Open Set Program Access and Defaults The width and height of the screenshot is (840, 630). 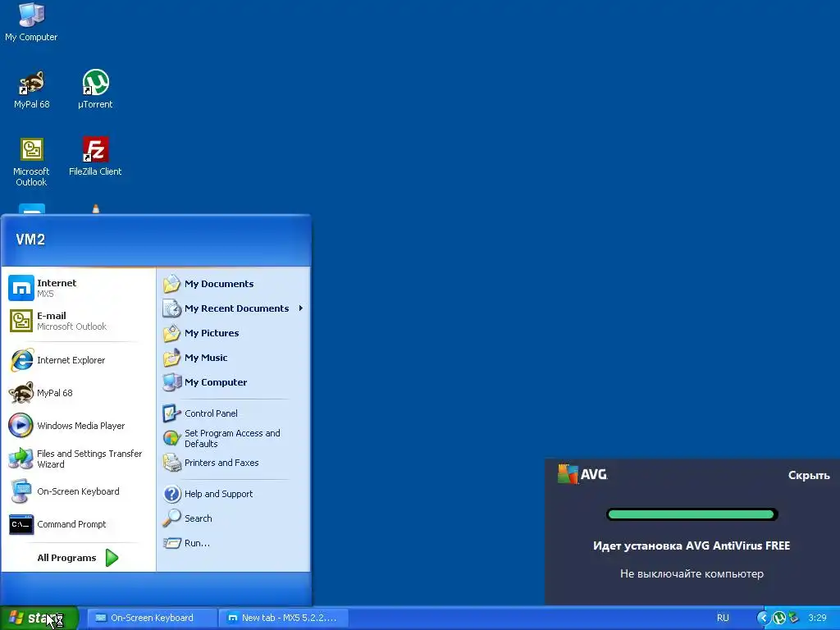coord(234,438)
